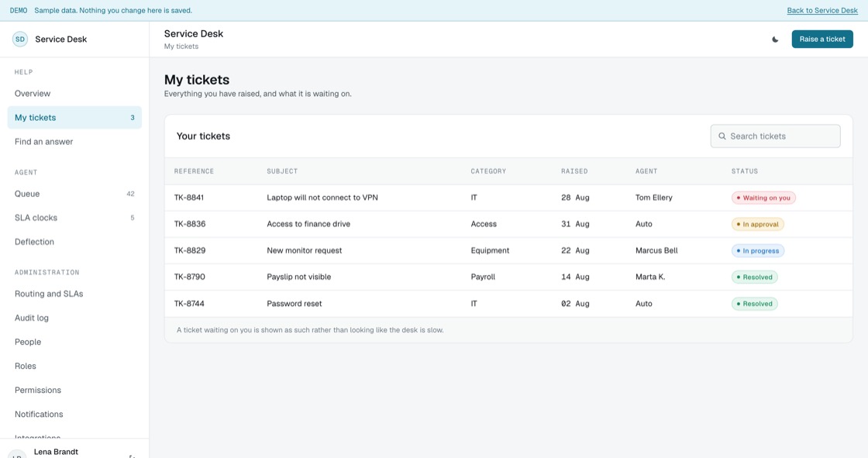This screenshot has width=868, height=458.
Task: Select My tickets in the sidebar
Action: pos(74,118)
